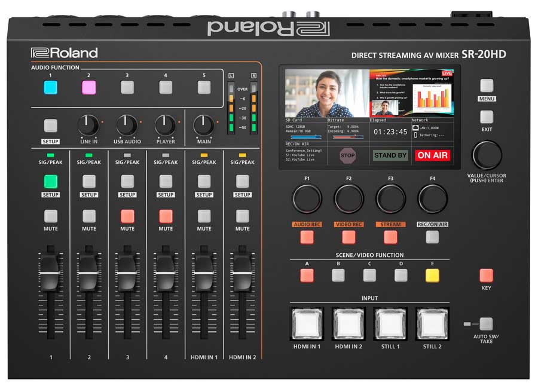
Task: Unmute channel 3
Action: click(x=127, y=216)
